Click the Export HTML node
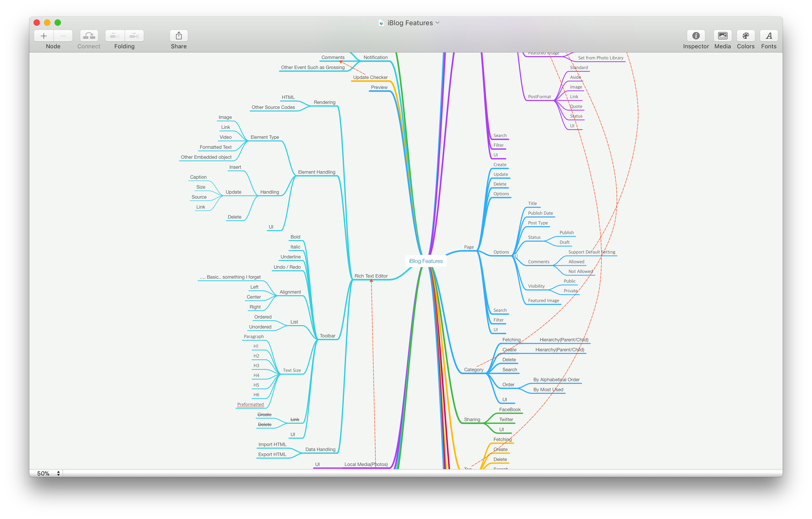Viewport: 812px width, 519px height. tap(273, 454)
